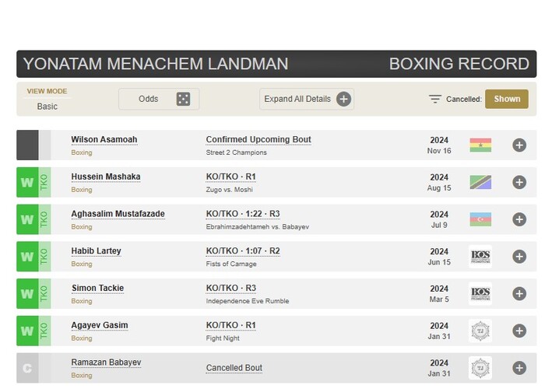Open the Confirmed Upcoming Bout link

(x=258, y=140)
